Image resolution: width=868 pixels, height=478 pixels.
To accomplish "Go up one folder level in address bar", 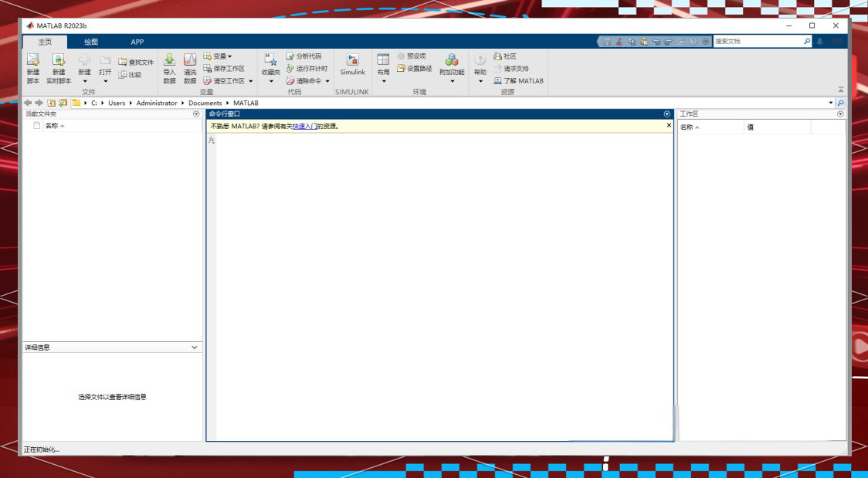I will [51, 103].
